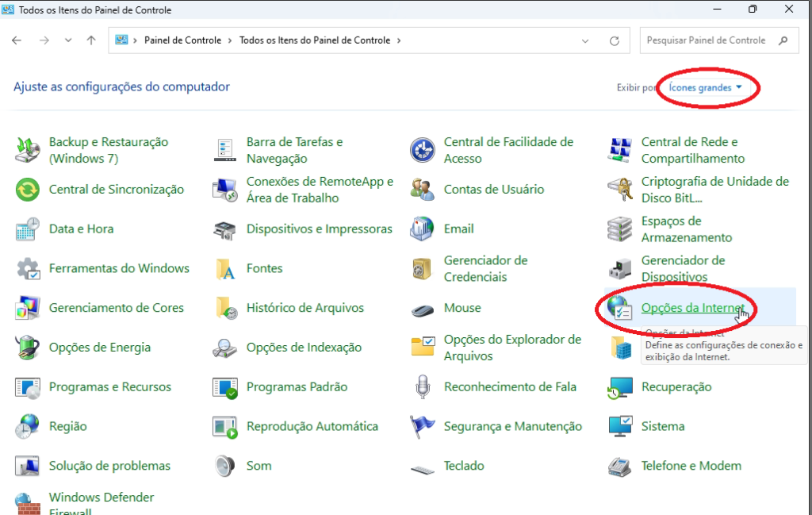Click the Opções da Internet globe icon
This screenshot has height=515, width=812.
point(620,308)
